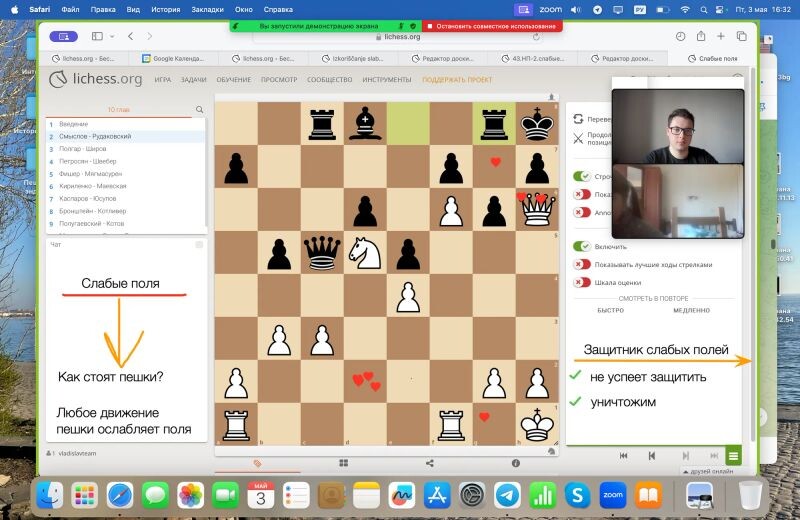The width and height of the screenshot is (800, 520).
Task: Select chapter 'Полгар - Широв'
Action: coord(82,148)
